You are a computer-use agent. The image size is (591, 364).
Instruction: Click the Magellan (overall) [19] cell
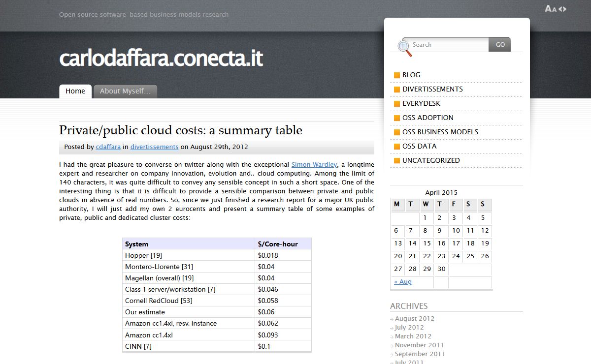189,278
